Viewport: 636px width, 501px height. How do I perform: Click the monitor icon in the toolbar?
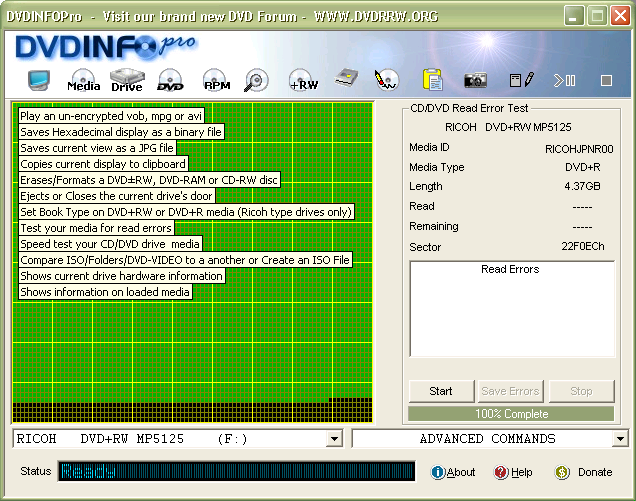point(39,80)
